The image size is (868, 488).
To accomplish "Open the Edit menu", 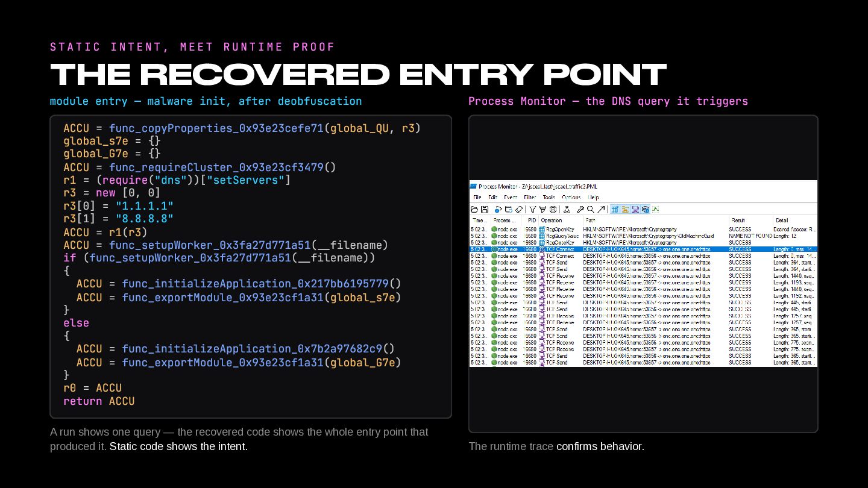I will [493, 197].
